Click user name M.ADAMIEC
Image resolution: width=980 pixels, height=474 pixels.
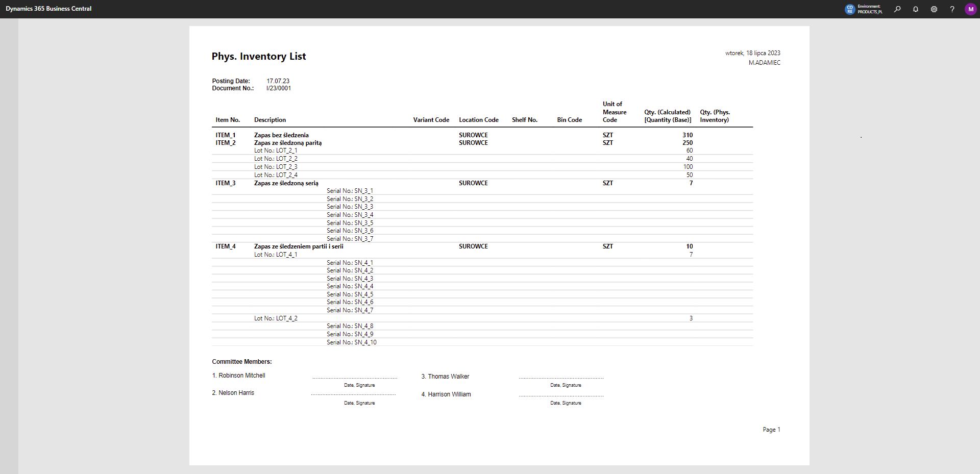pyautogui.click(x=765, y=63)
